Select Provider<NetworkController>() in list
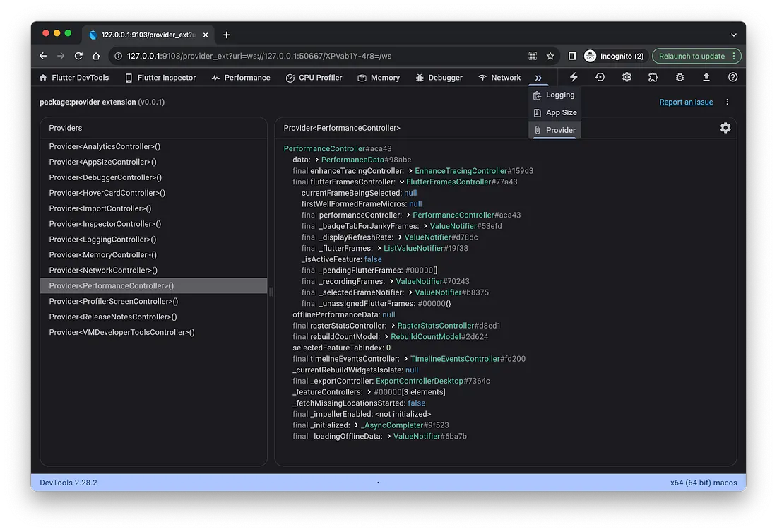Screen dimensions: 777x532 point(153,270)
